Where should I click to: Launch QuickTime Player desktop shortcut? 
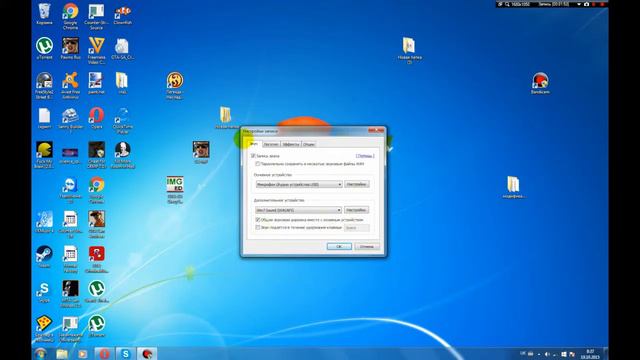[x=122, y=120]
